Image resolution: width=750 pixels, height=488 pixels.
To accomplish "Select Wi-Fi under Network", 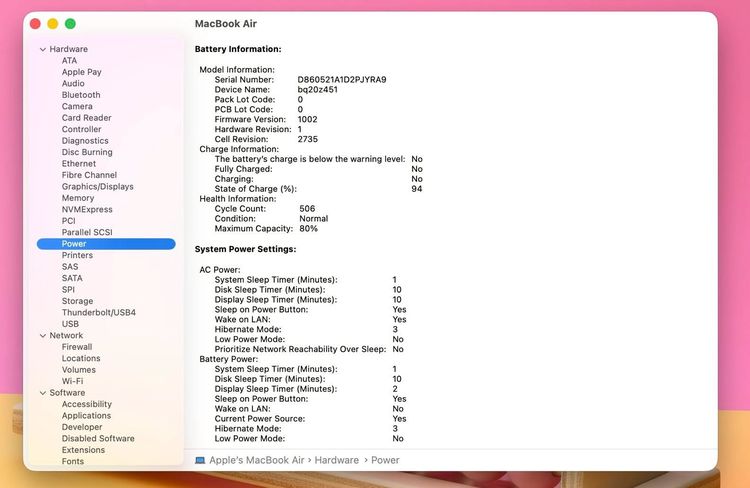I will click(x=72, y=381).
